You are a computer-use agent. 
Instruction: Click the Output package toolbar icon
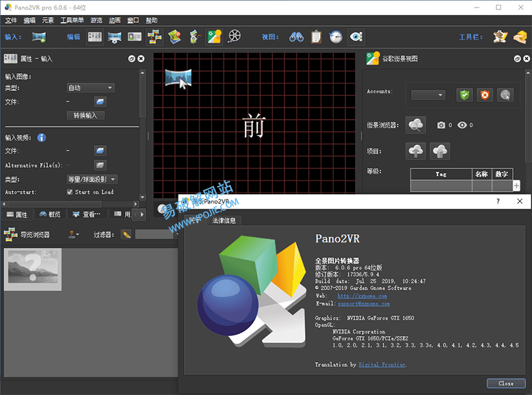point(520,37)
